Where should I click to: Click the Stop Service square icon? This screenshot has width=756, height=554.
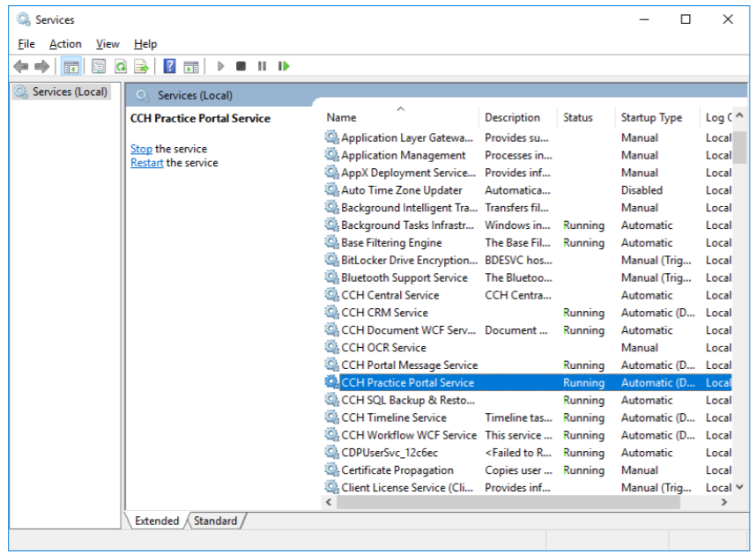pyautogui.click(x=241, y=66)
